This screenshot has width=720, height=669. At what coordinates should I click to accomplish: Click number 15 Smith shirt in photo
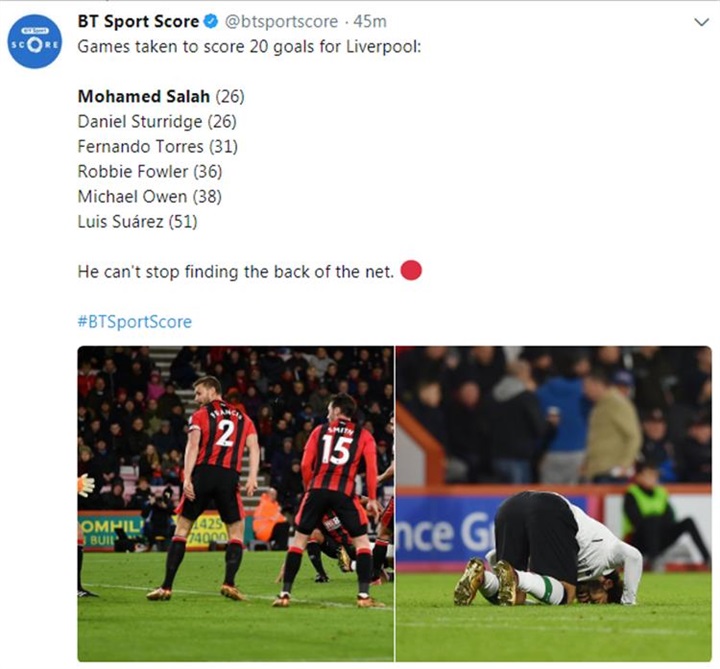coord(338,455)
